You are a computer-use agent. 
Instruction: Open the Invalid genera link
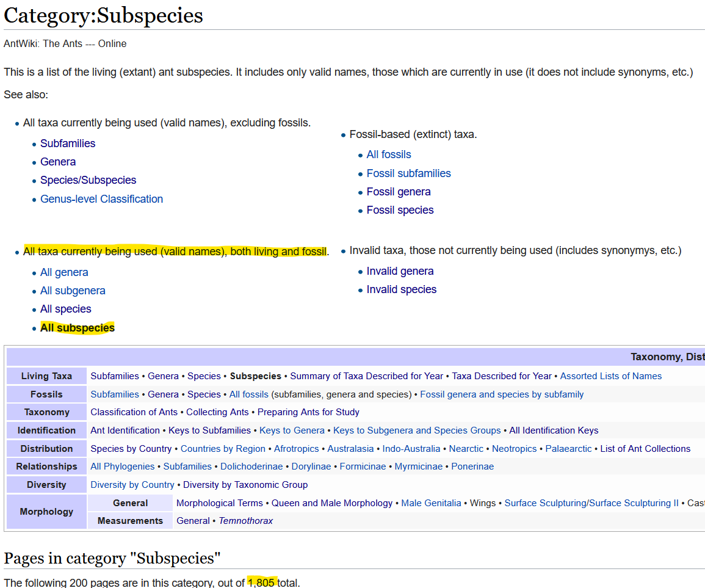400,271
